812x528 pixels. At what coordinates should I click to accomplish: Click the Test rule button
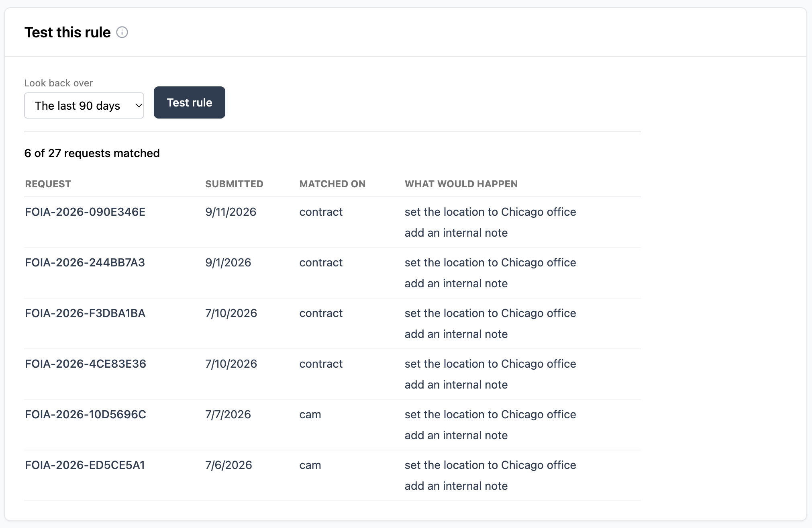[x=190, y=102]
